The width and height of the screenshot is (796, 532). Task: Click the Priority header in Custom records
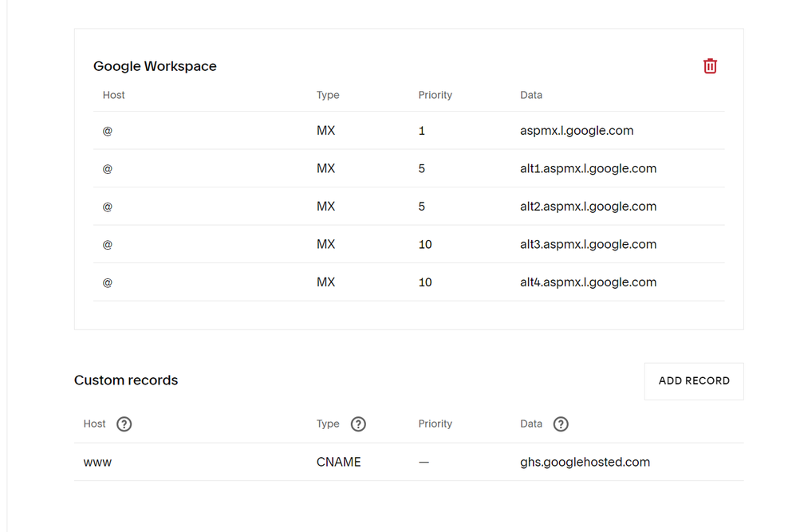pos(435,424)
